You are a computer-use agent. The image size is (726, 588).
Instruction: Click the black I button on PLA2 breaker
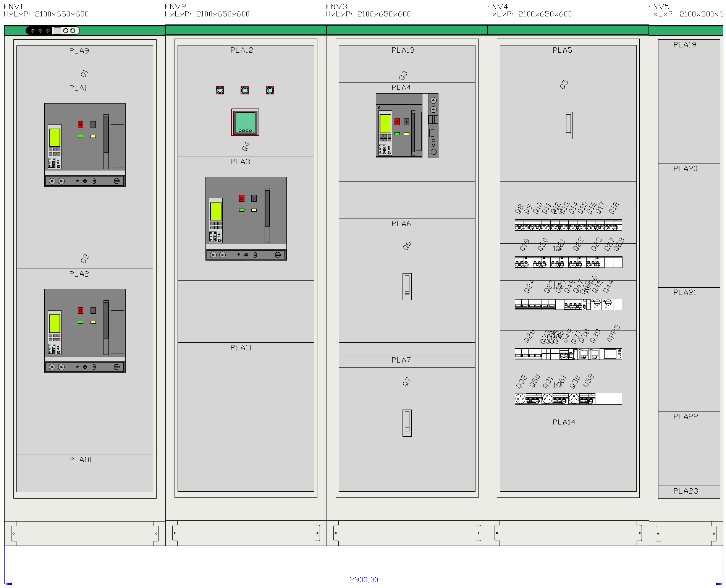click(93, 311)
